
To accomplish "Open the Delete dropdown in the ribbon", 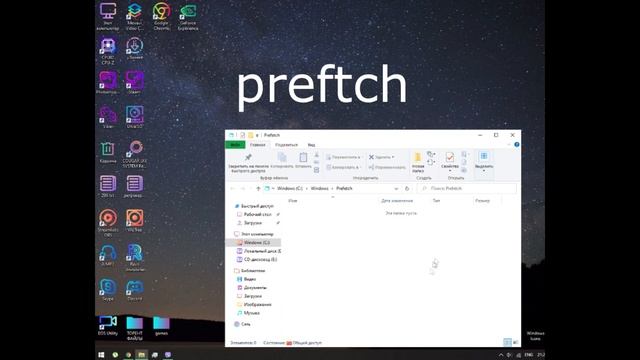I will (382, 157).
